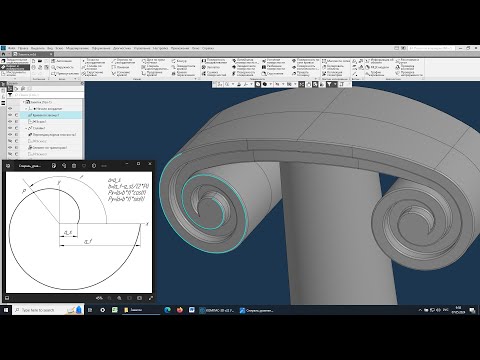
Task: Select Копировать объекты command
Action: pos(333,67)
